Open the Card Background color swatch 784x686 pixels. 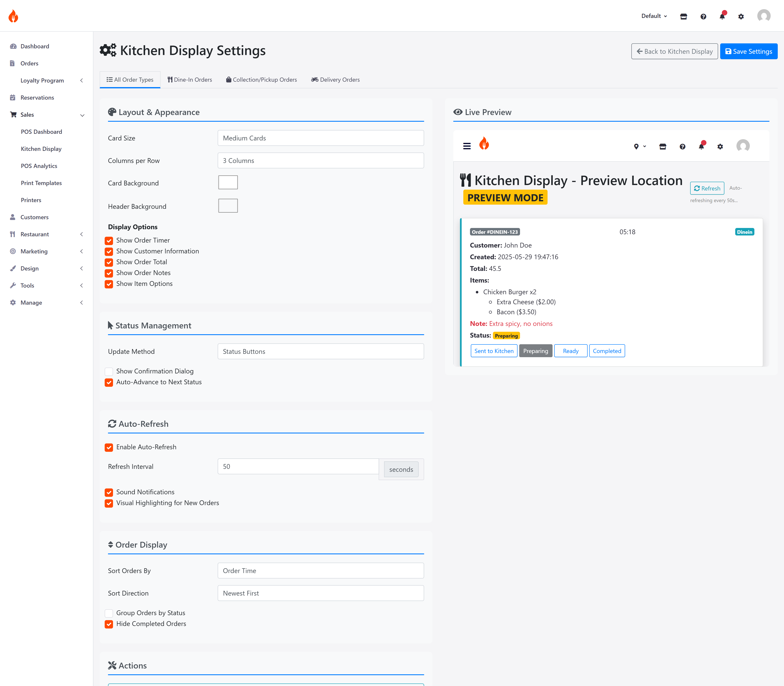(x=228, y=183)
